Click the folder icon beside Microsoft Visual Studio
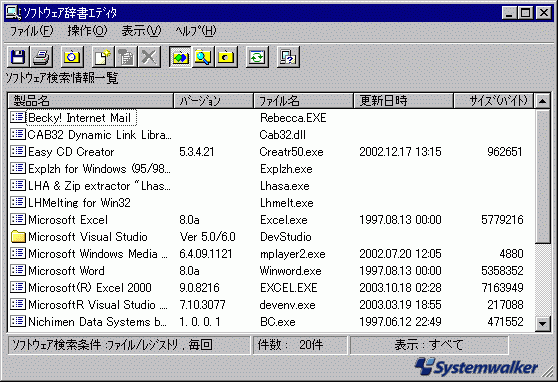 [x=18, y=236]
